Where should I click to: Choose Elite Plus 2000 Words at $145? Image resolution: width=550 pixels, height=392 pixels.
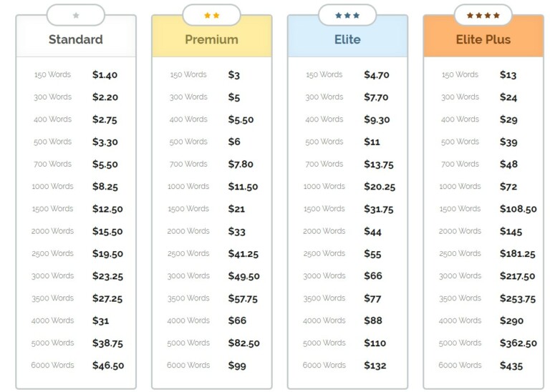511,232
